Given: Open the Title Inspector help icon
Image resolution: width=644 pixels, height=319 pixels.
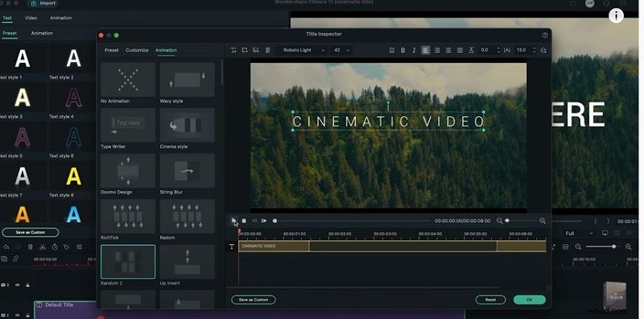Looking at the screenshot, I should point(545,35).
